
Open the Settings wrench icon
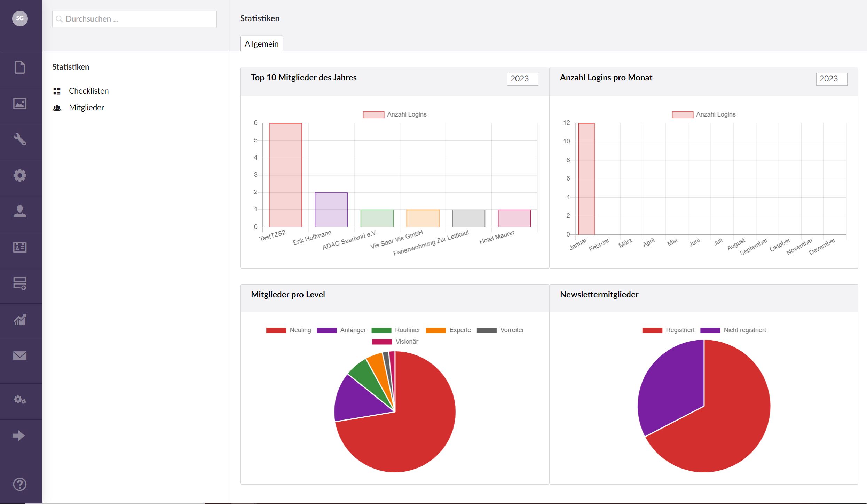pos(20,139)
